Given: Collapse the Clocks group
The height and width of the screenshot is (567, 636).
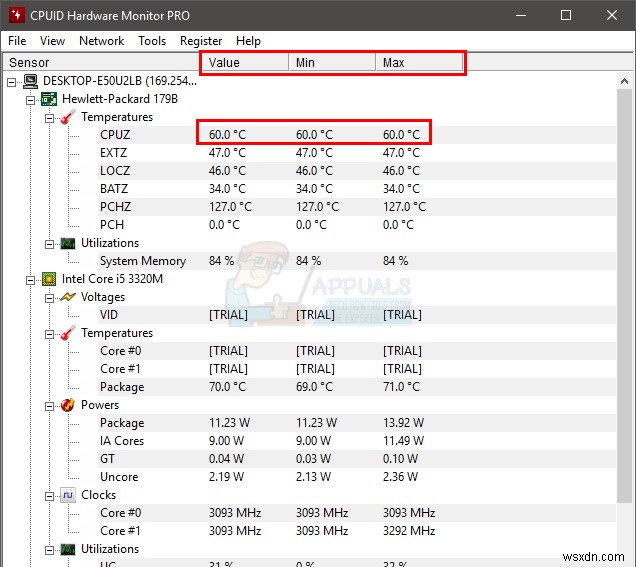Looking at the screenshot, I should click(x=49, y=496).
